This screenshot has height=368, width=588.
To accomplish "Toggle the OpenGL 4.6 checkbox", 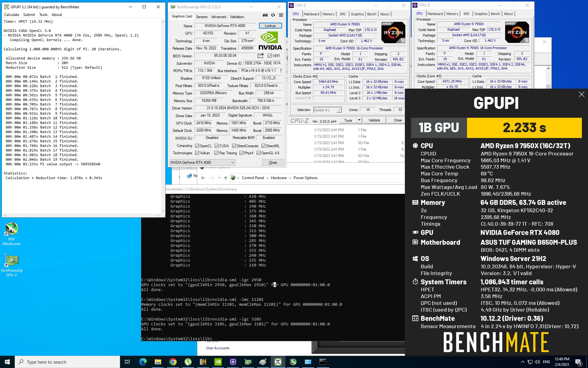I will pos(258,153).
